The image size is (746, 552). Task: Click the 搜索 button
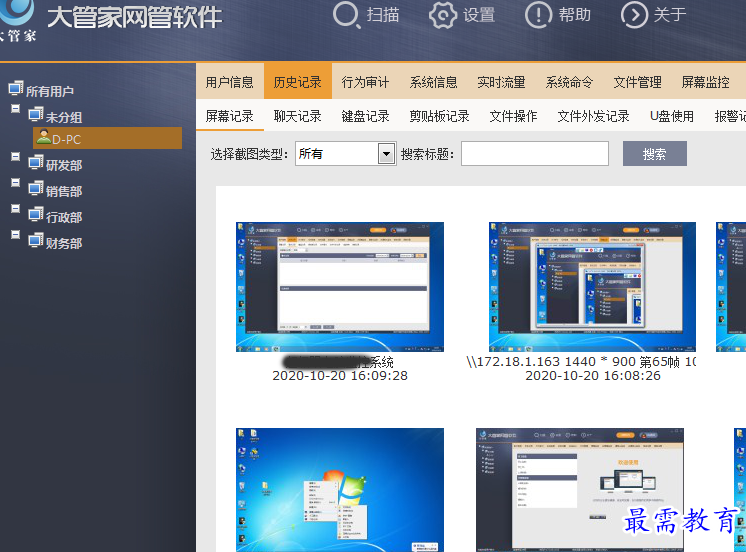tap(655, 153)
